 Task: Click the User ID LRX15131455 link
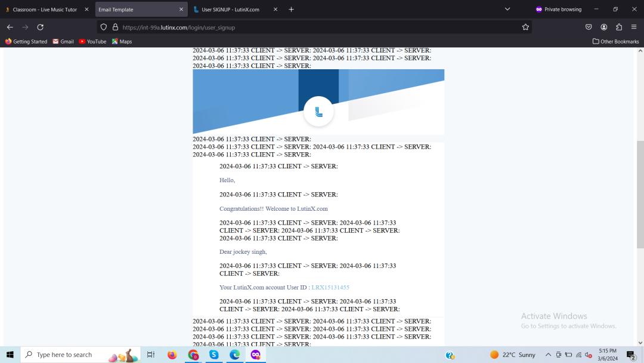[x=330, y=288]
